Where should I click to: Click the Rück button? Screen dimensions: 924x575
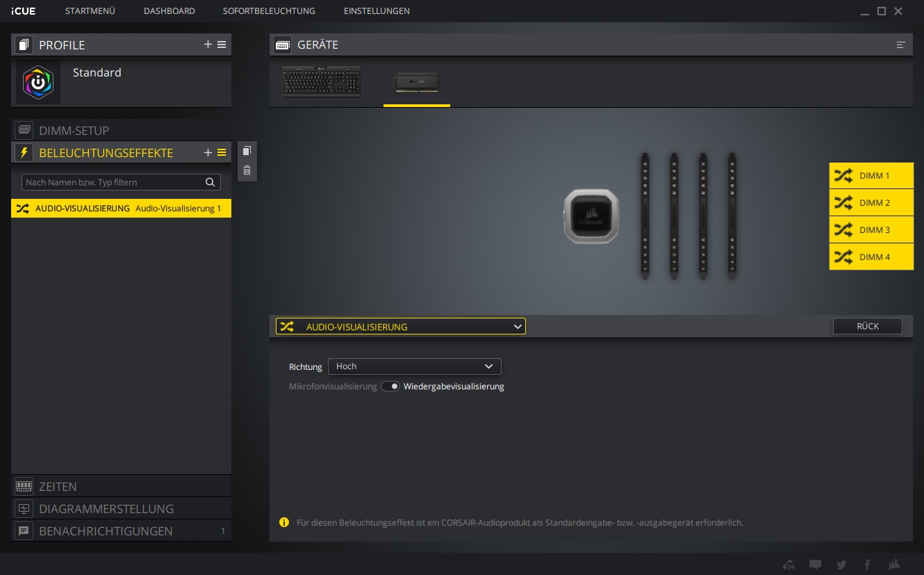867,326
